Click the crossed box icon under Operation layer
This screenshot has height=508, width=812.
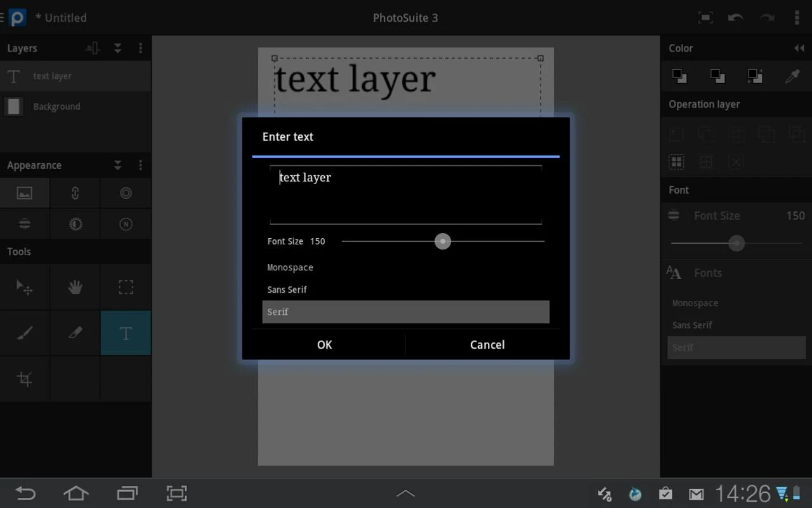pos(736,161)
